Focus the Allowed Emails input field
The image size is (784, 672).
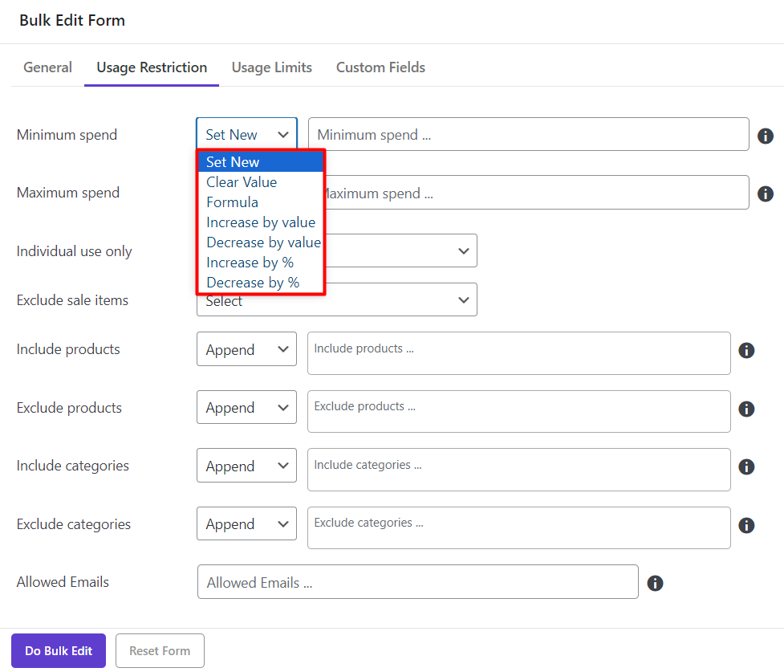point(417,583)
